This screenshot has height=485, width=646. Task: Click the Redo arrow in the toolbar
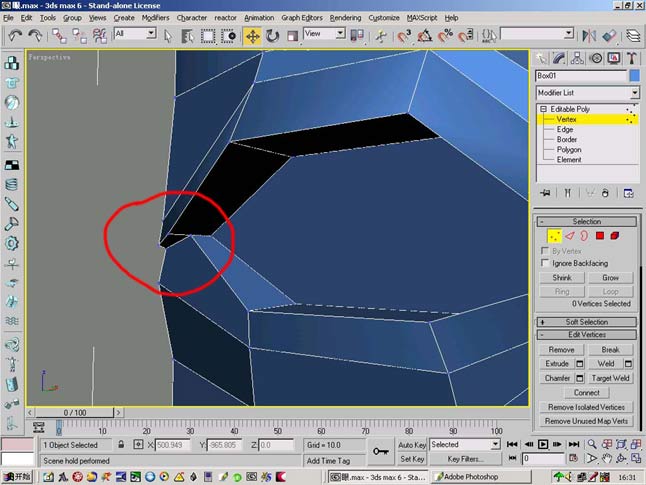click(x=35, y=36)
